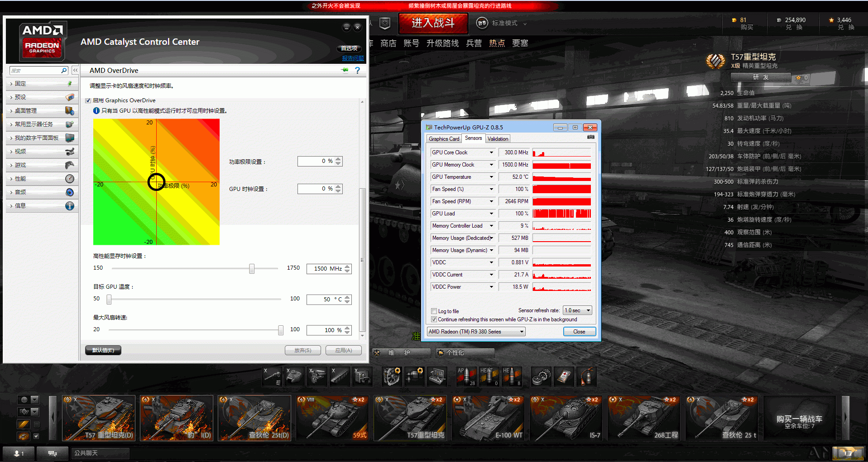Open GPU Temperature sensor dropdown
The width and height of the screenshot is (868, 462).
491,177
